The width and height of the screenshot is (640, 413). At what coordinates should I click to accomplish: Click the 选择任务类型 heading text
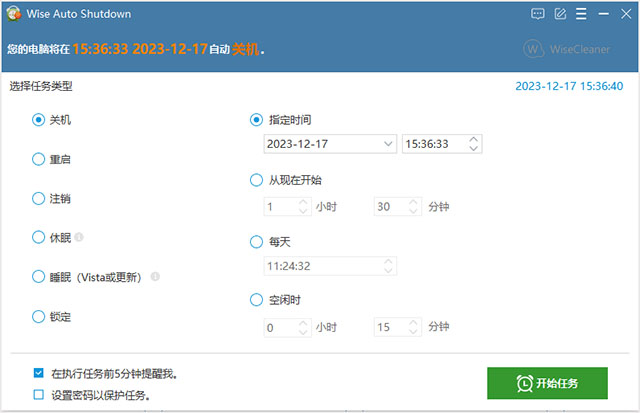41,86
